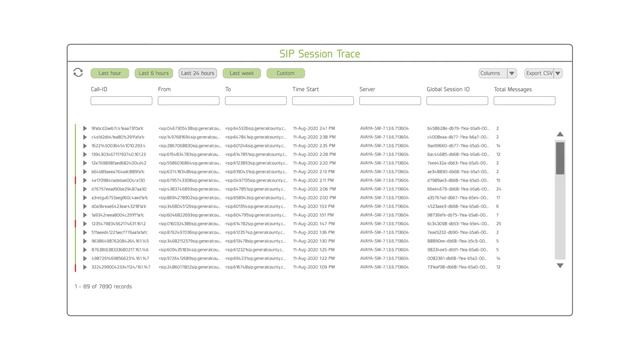The height and width of the screenshot is (360, 640).
Task: Click the scrollbar up arrow
Action: (560, 134)
